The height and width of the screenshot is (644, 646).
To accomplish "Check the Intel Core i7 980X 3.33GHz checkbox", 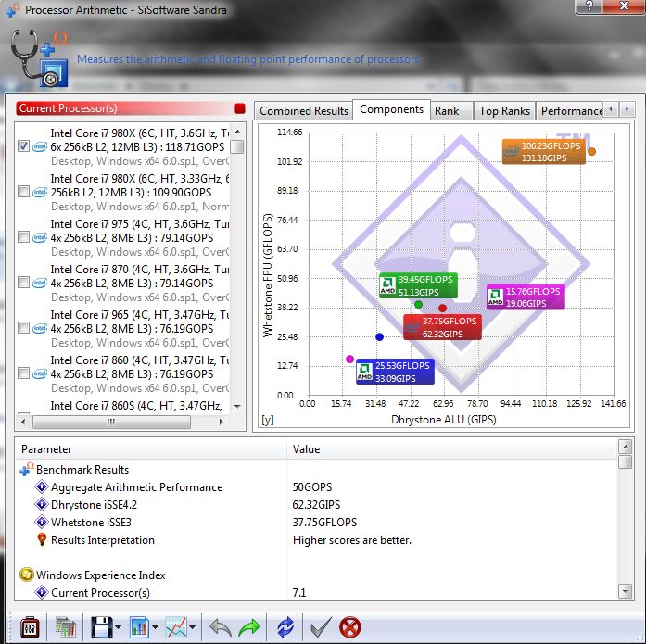I will point(23,192).
